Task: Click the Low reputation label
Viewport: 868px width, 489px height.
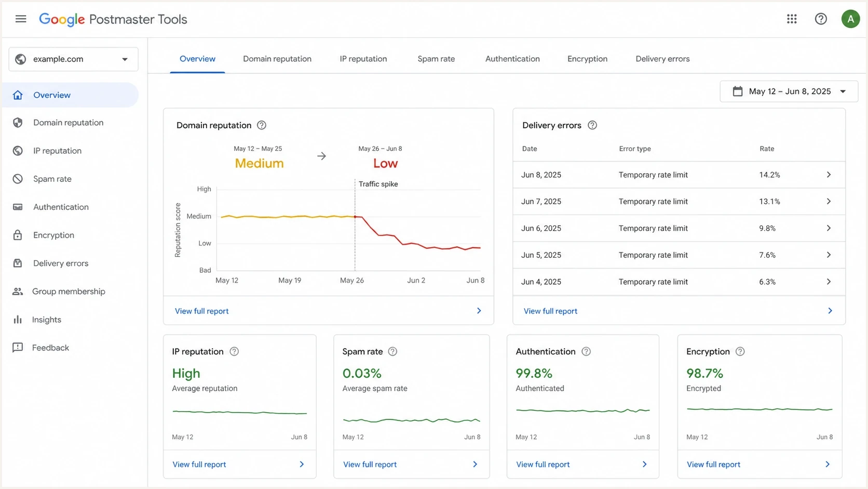Action: coord(385,163)
